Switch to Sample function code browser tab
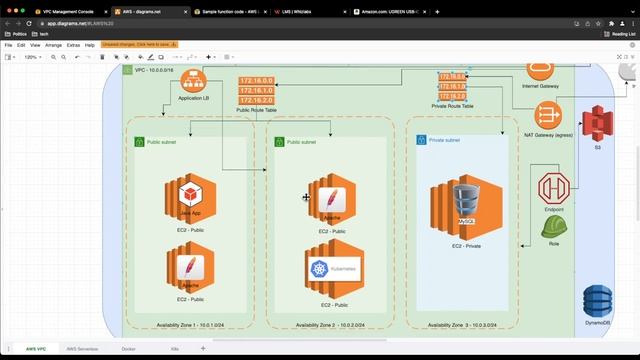640x360 pixels. [231, 12]
